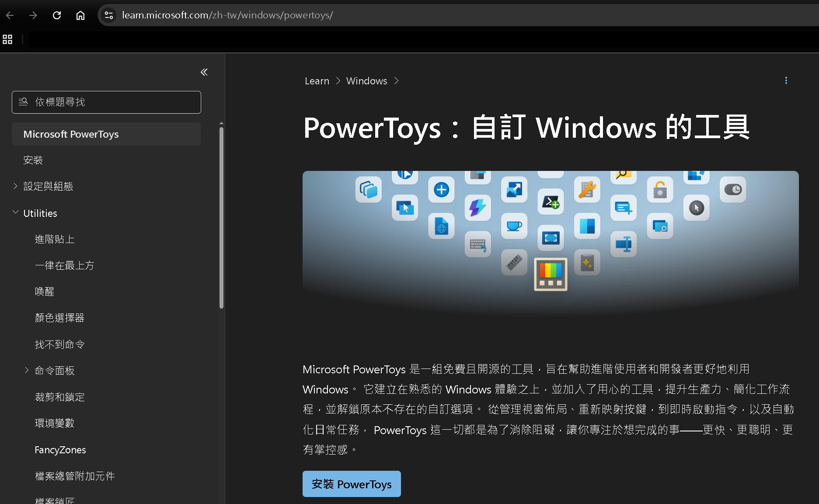This screenshot has height=504, width=819.
Task: Collapse the table of contents sidebar
Action: coord(204,72)
